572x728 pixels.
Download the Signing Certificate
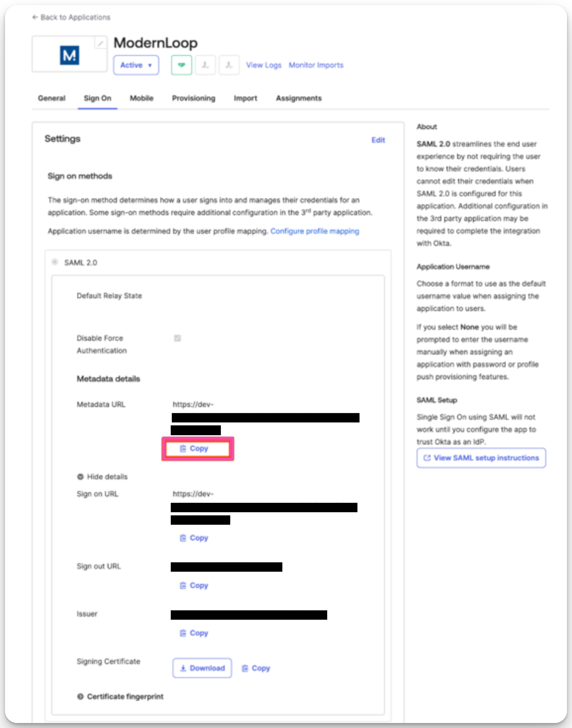tap(202, 668)
